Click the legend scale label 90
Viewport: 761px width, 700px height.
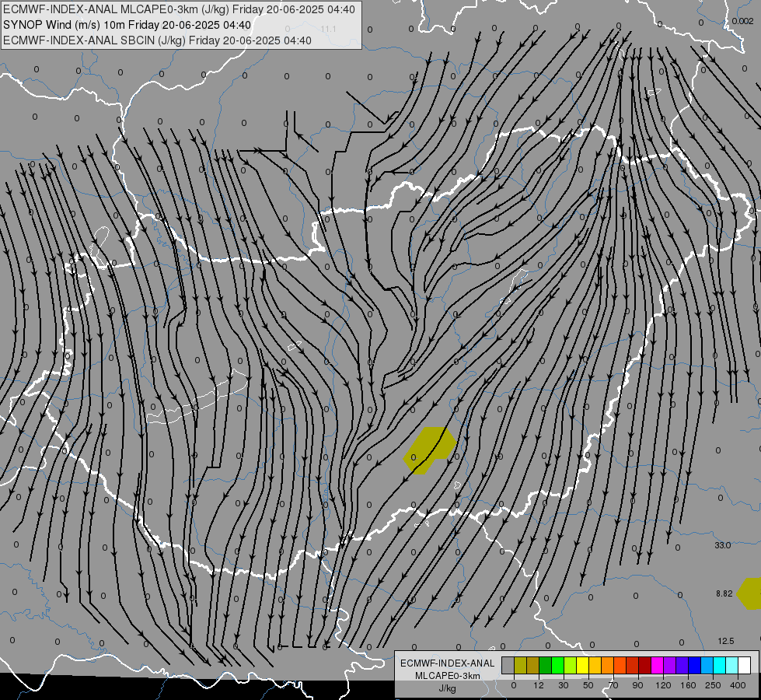637,685
